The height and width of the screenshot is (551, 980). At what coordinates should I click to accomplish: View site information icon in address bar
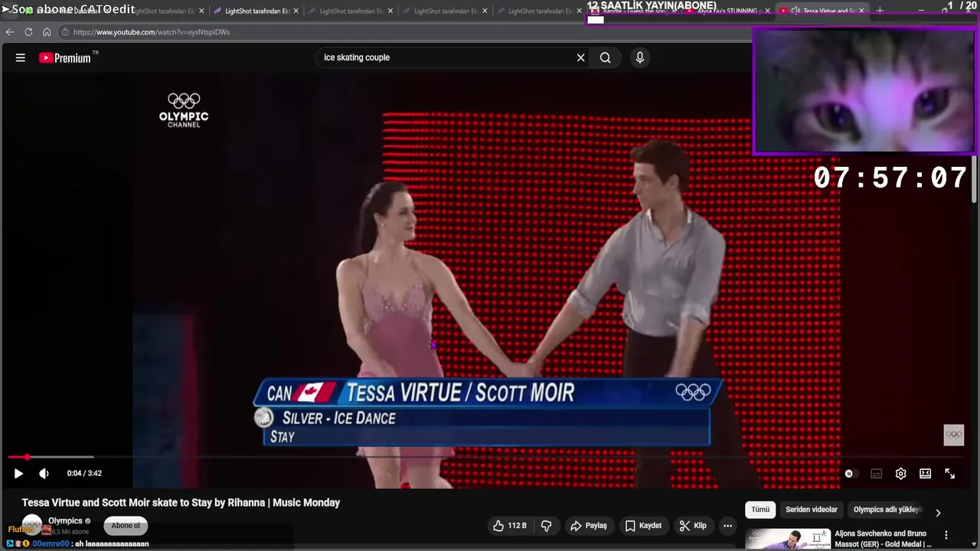pos(65,32)
